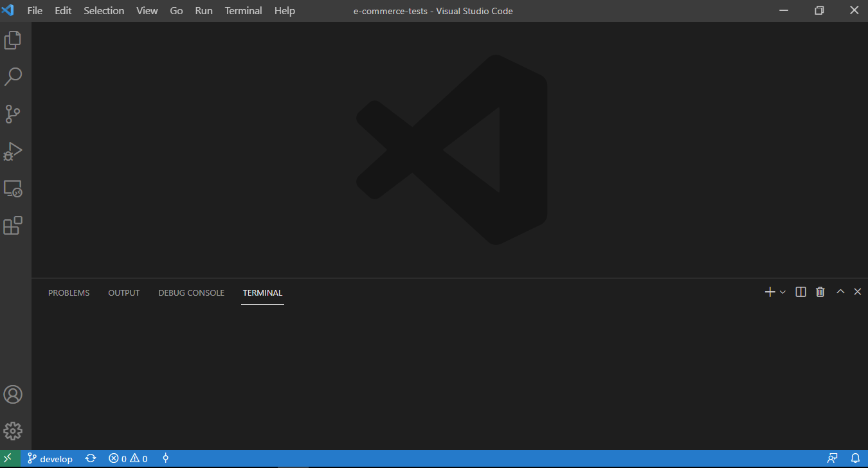Open the Search view in activity bar
The width and height of the screenshot is (868, 468).
(x=13, y=77)
